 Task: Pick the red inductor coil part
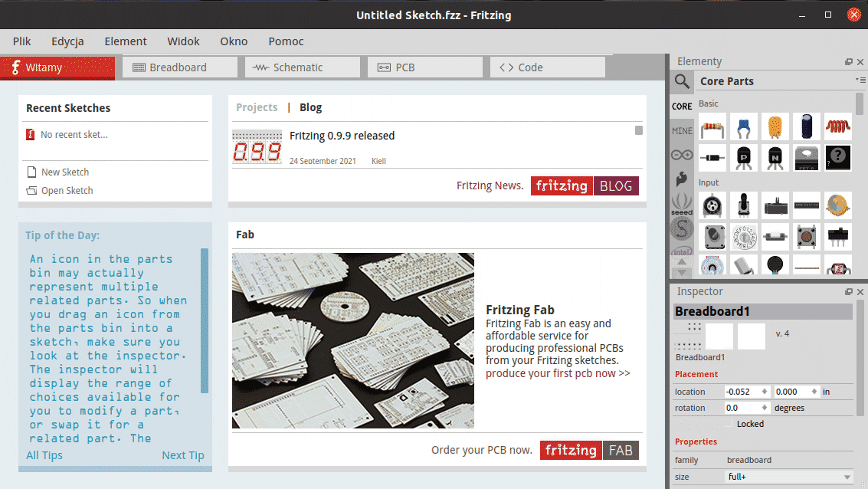pos(837,126)
